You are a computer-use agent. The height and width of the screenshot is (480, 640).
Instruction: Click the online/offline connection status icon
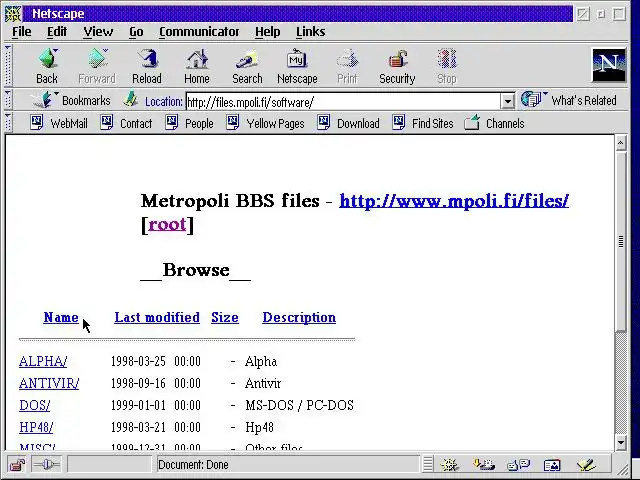pyautogui.click(x=46, y=464)
